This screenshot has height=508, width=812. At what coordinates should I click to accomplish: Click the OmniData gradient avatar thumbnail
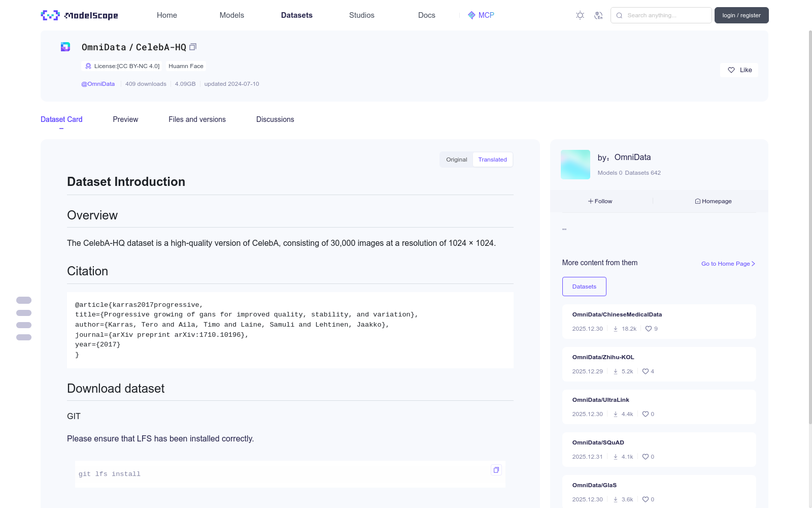576,165
